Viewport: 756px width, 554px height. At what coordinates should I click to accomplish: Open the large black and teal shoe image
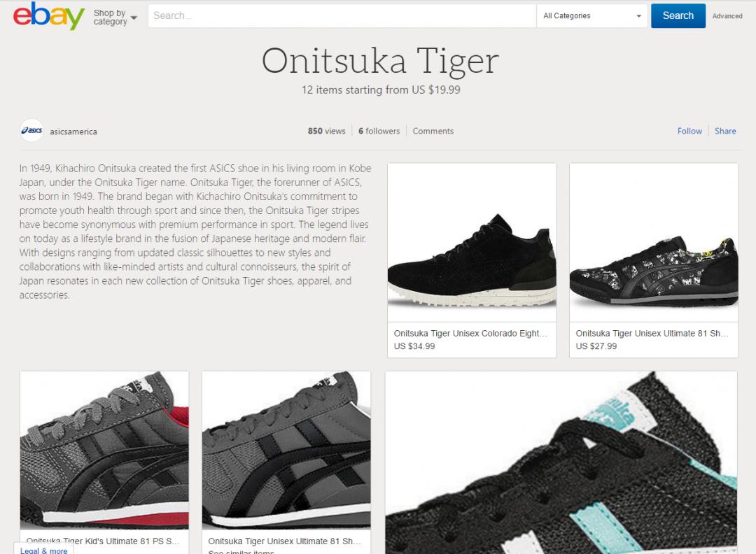click(561, 462)
